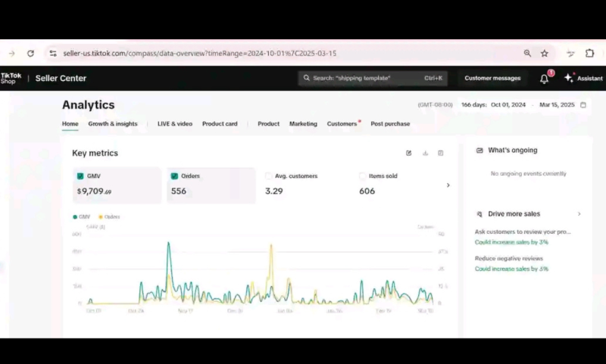
Task: Tick the Items sold checkbox
Action: [x=363, y=176]
